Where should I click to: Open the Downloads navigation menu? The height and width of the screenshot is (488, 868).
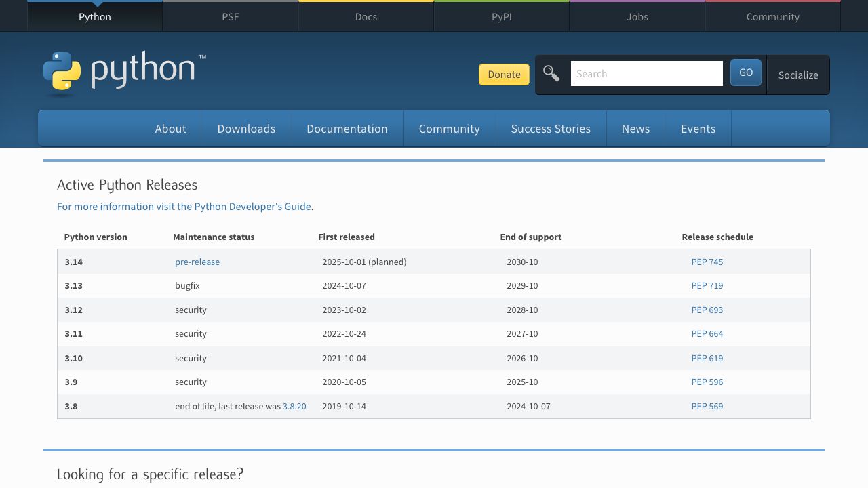(x=246, y=129)
